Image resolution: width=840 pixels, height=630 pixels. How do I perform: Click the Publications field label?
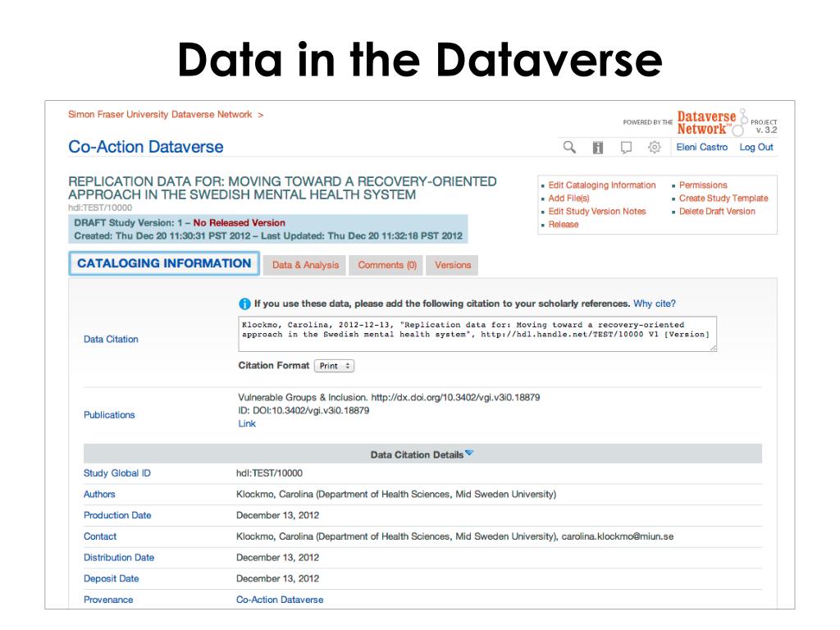[x=109, y=415]
